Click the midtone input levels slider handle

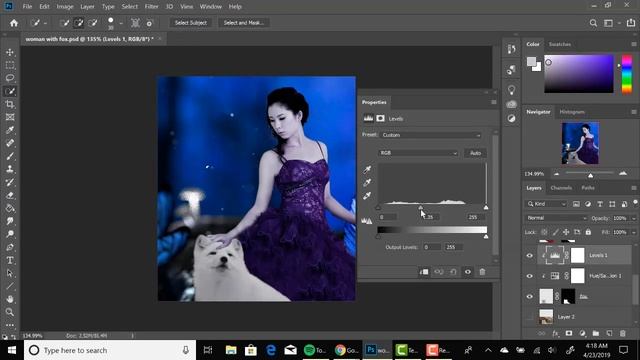(420, 208)
